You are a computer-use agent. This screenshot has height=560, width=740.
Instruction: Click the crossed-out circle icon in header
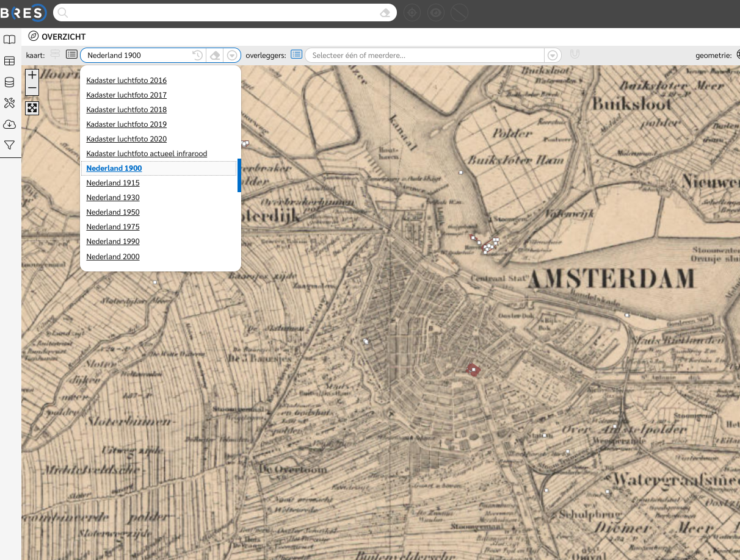459,13
